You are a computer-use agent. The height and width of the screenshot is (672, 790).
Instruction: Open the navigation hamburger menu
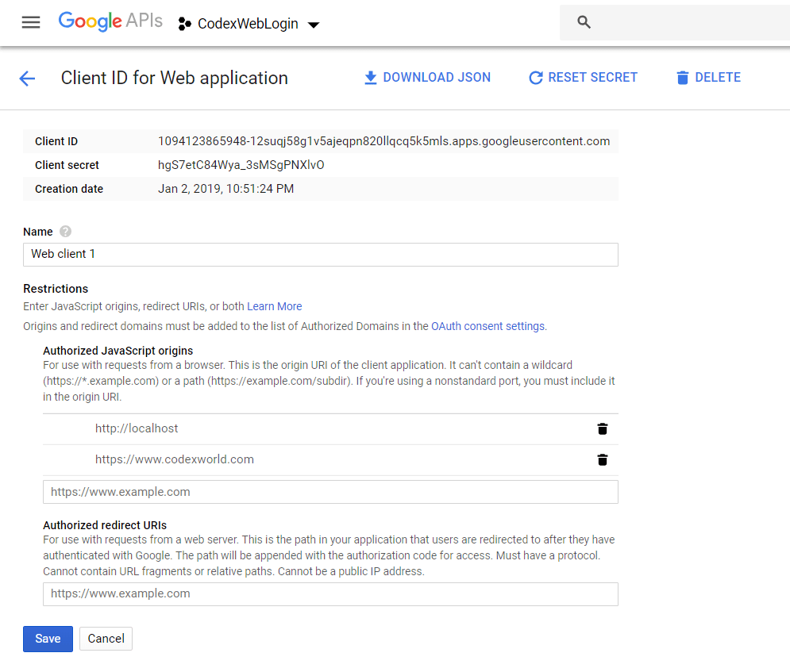tap(30, 22)
